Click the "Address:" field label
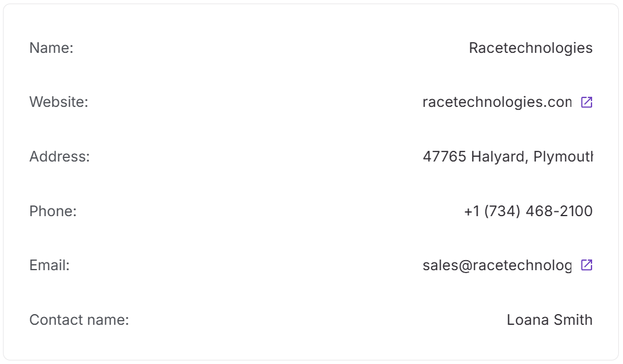The width and height of the screenshot is (623, 364). (x=59, y=157)
